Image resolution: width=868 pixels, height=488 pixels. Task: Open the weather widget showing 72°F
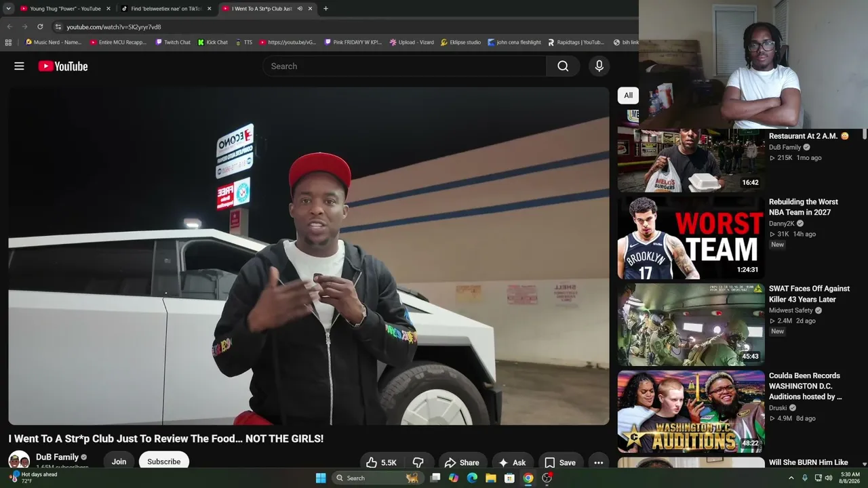[34, 478]
